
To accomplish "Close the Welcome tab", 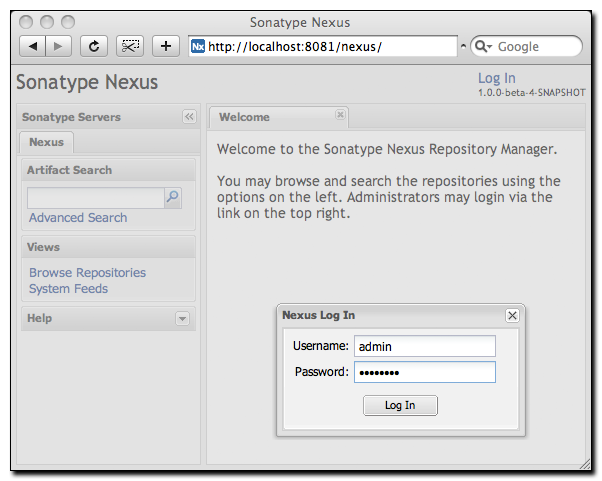I will point(340,115).
